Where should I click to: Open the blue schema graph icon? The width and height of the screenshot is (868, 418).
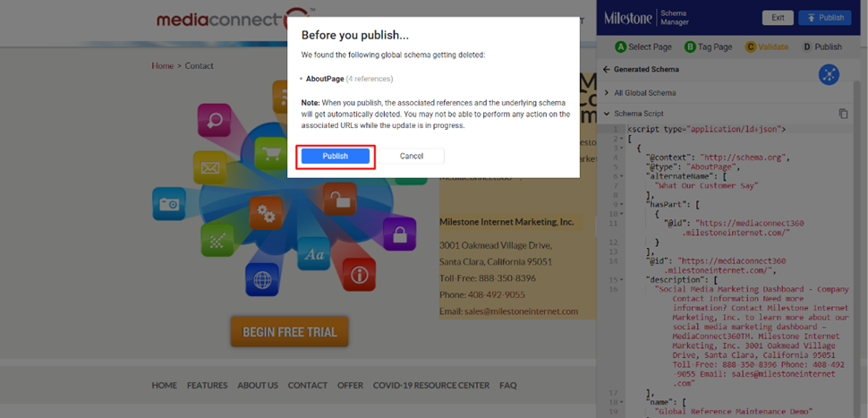point(830,75)
